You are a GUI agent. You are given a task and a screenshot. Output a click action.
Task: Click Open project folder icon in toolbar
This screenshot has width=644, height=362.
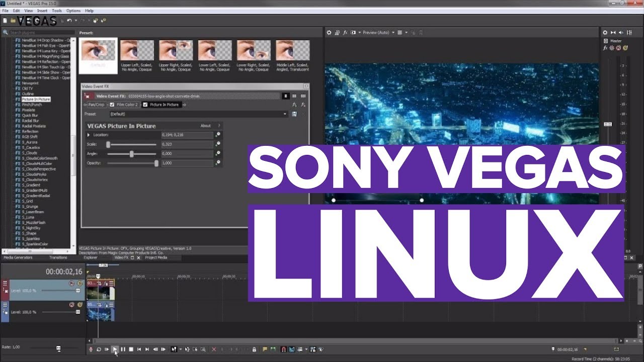13,21
